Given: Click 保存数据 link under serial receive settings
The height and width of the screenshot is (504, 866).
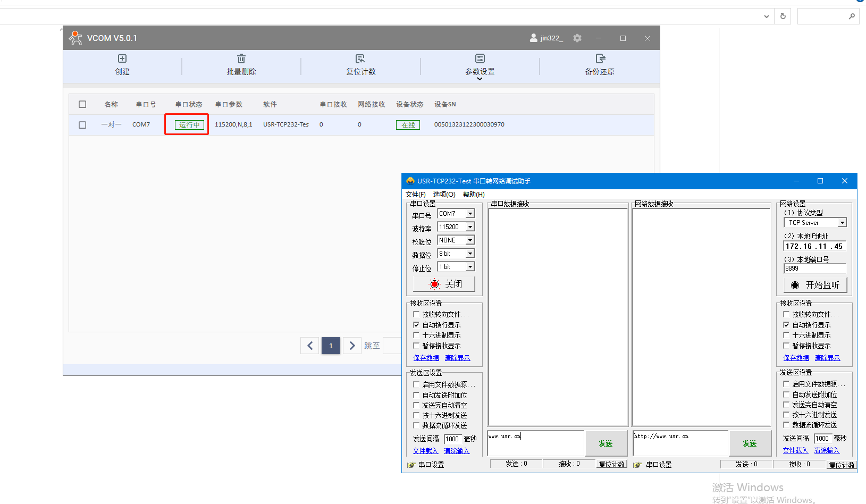Looking at the screenshot, I should tap(426, 358).
